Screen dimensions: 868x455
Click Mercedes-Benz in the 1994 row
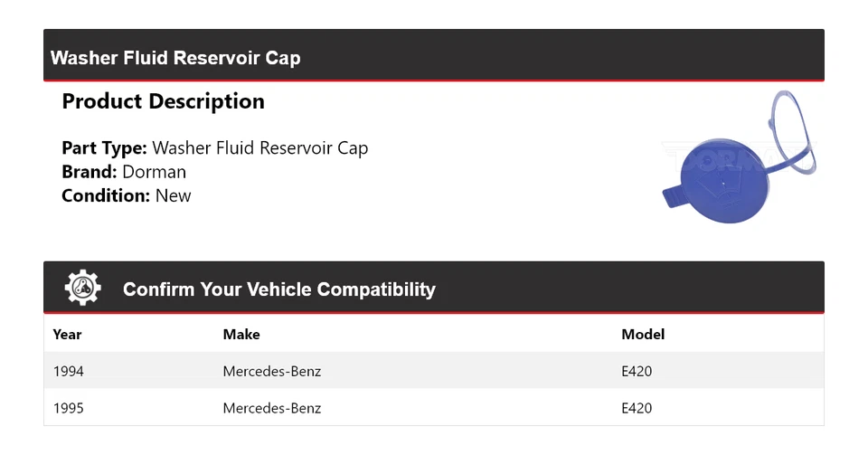[x=272, y=371]
